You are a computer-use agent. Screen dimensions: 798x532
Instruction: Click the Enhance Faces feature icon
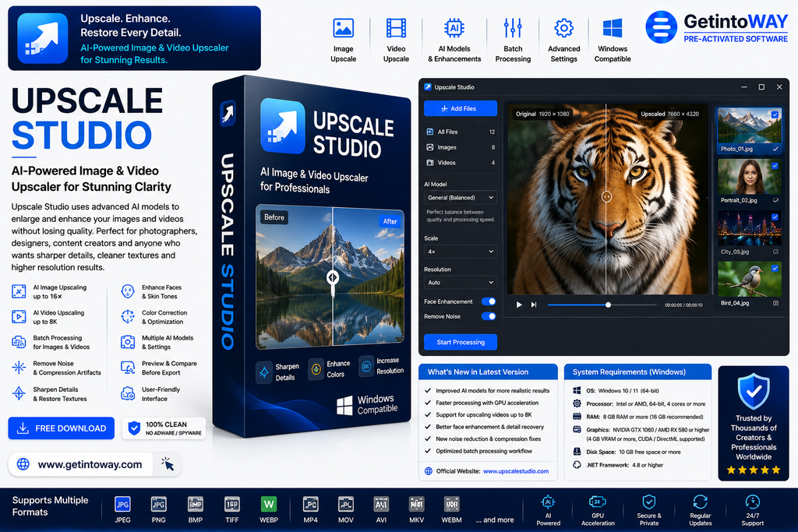[128, 291]
